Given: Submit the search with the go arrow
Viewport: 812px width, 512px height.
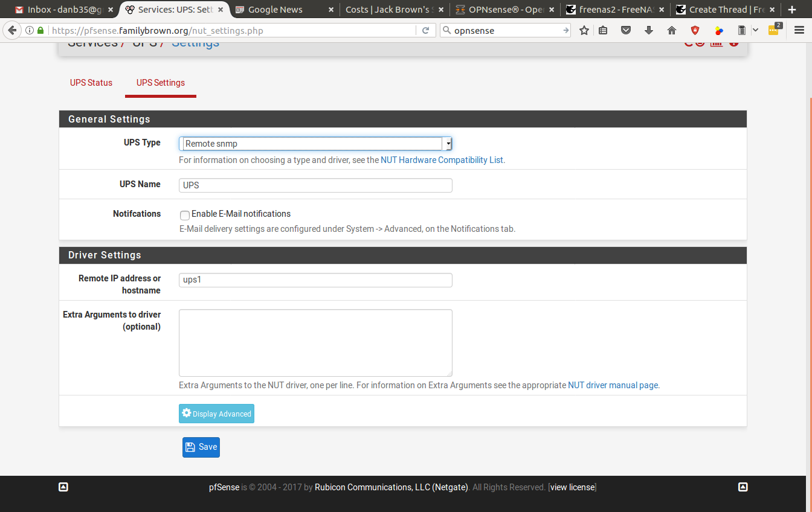Looking at the screenshot, I should click(x=565, y=30).
